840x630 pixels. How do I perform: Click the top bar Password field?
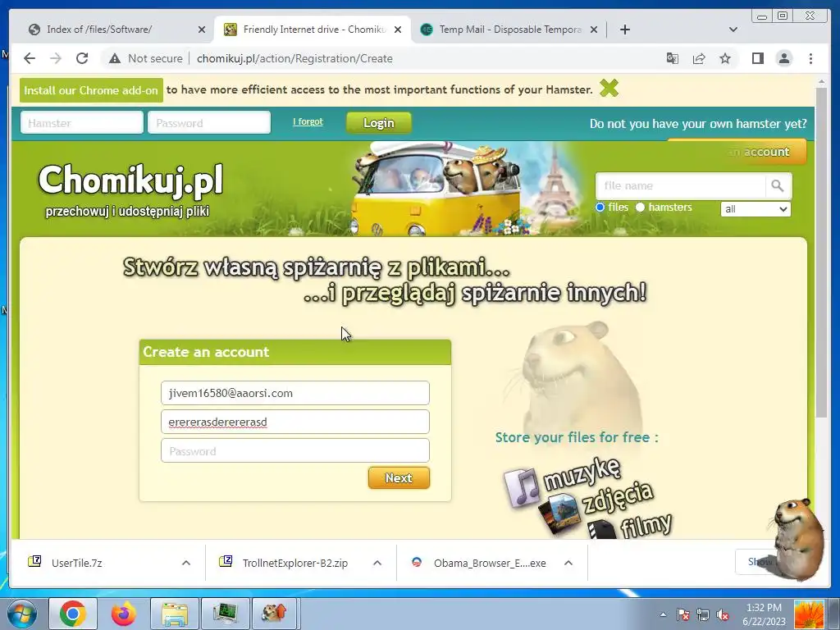click(209, 123)
